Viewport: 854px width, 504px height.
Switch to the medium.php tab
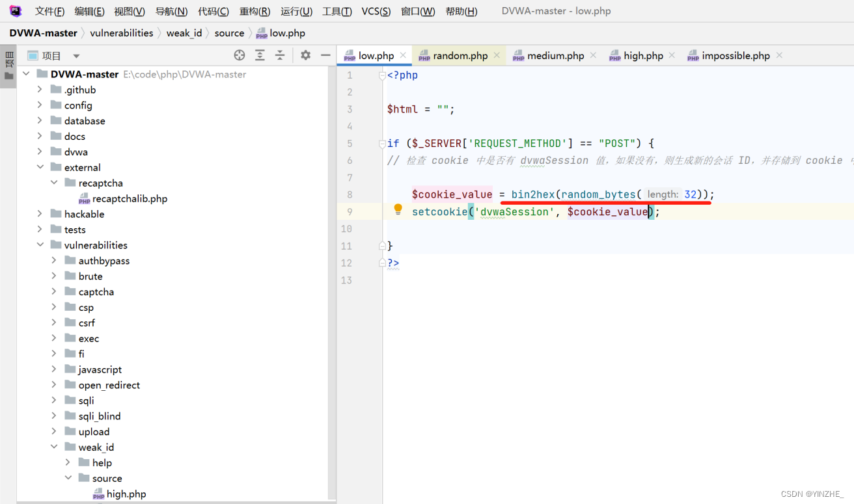click(x=556, y=55)
